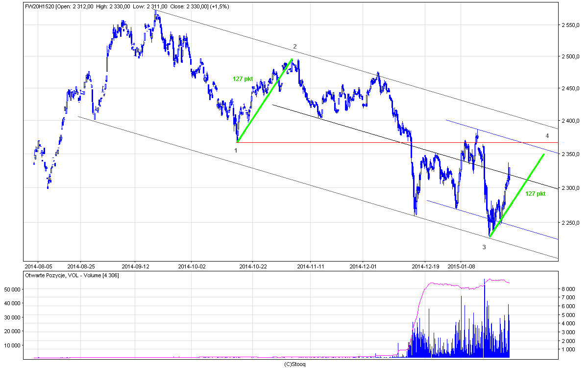
Task: Click the 2014-10-22 date axis label
Action: point(252,266)
